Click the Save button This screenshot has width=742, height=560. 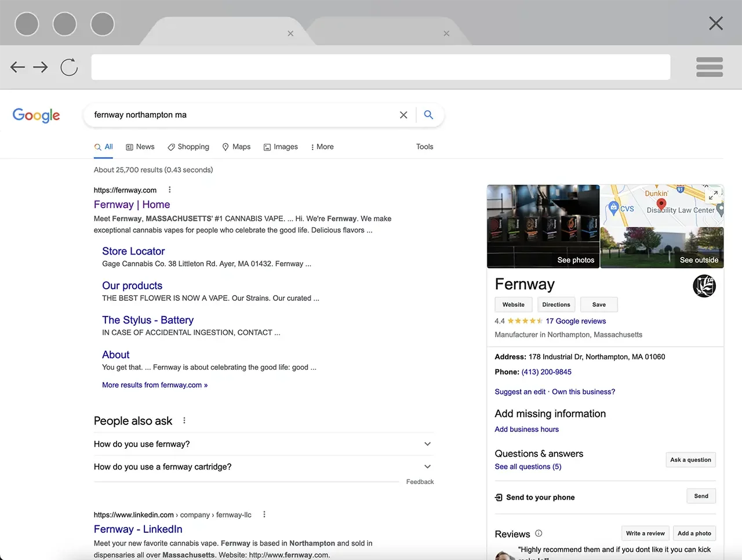[x=599, y=304]
